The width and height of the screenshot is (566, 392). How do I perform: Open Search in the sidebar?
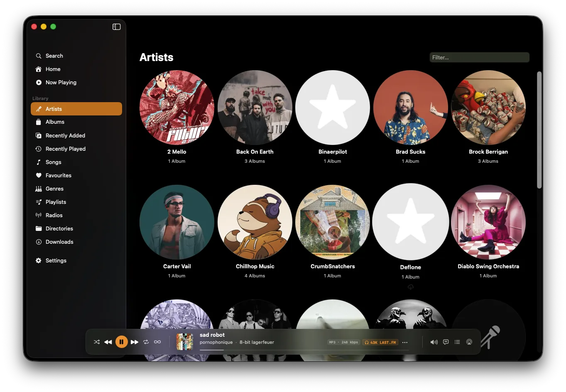pyautogui.click(x=76, y=56)
